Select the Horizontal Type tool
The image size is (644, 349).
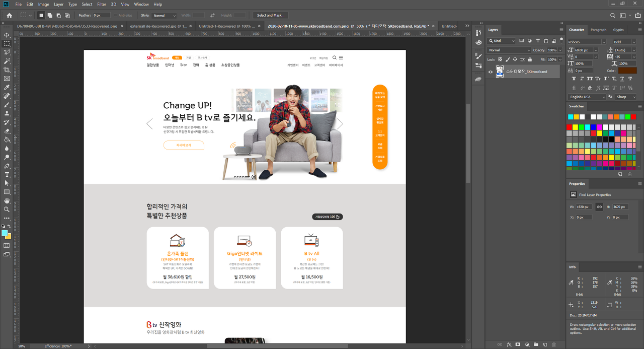(x=7, y=174)
